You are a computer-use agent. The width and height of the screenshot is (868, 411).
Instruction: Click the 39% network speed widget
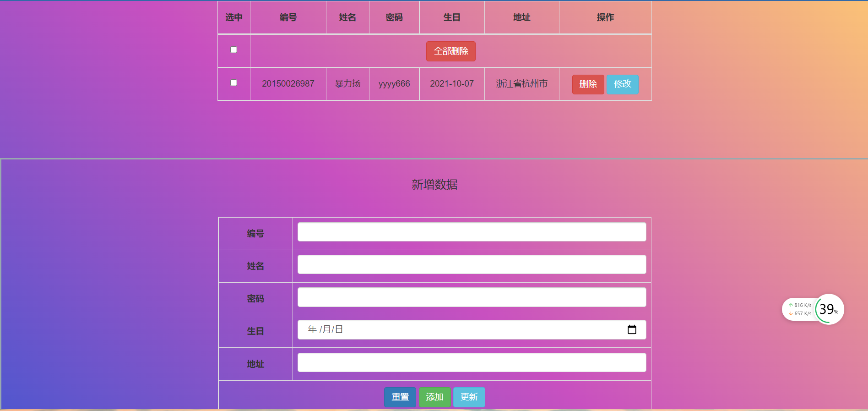coord(829,309)
